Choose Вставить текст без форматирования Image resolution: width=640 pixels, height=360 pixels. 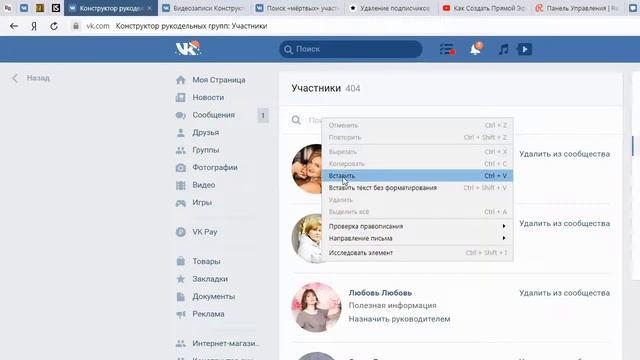click(417, 188)
